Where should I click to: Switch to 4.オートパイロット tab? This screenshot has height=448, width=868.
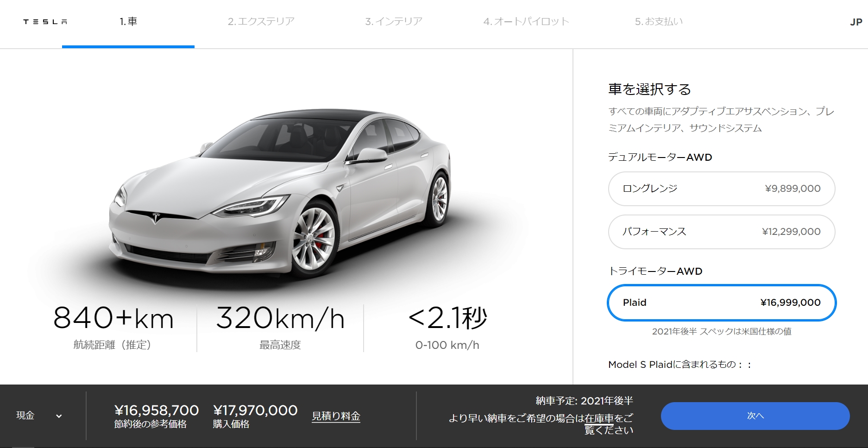[x=526, y=21]
